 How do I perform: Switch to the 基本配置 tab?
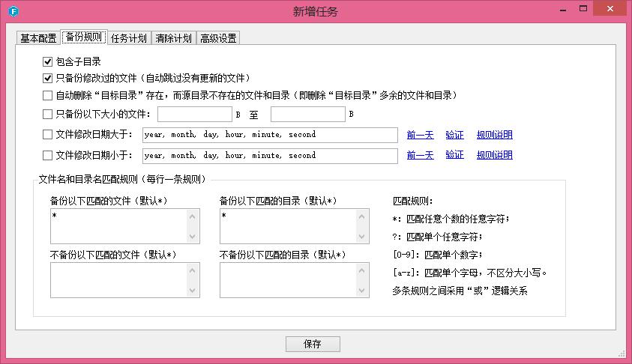pyautogui.click(x=38, y=38)
